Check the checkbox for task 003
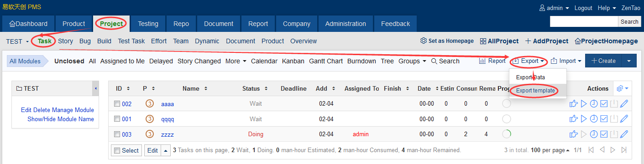This screenshot has width=644, height=164. [x=117, y=134]
